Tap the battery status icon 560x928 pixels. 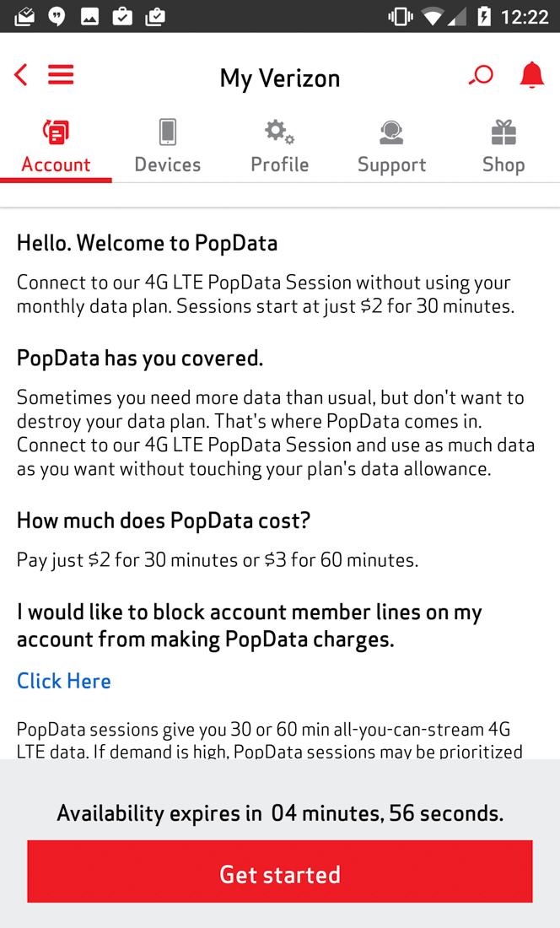(x=484, y=17)
